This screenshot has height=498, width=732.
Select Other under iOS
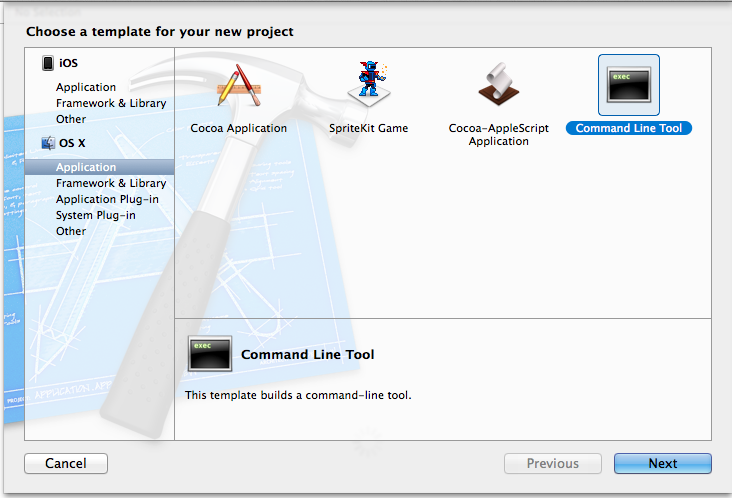pos(71,119)
